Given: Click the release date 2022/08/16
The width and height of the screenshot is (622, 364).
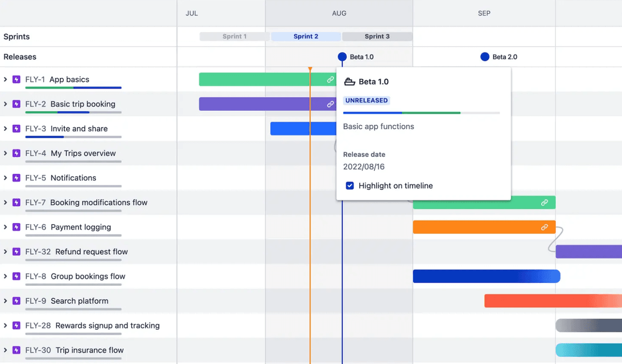Looking at the screenshot, I should [x=364, y=167].
